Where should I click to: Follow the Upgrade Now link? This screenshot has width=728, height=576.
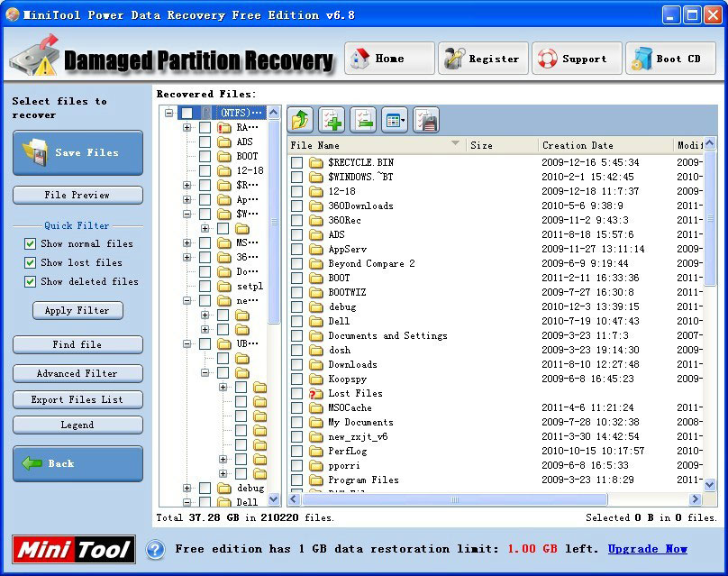[x=648, y=549]
